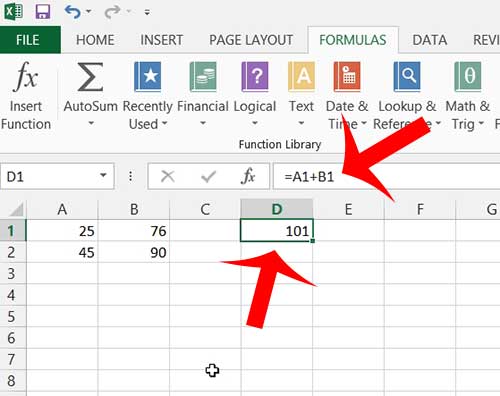Save the workbook with floppy icon
500x396 pixels.
pyautogui.click(x=43, y=12)
